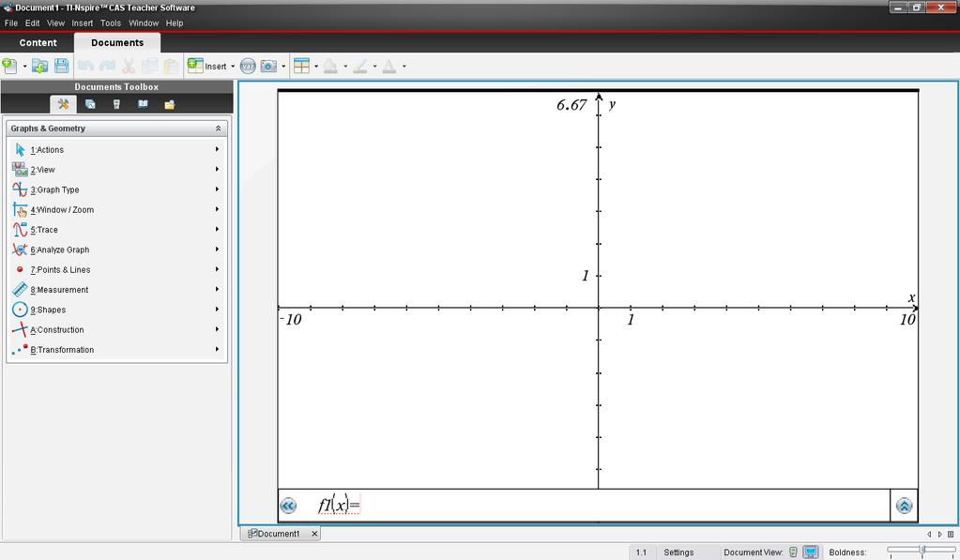
Task: Open the Insert menu in menu bar
Action: [82, 23]
